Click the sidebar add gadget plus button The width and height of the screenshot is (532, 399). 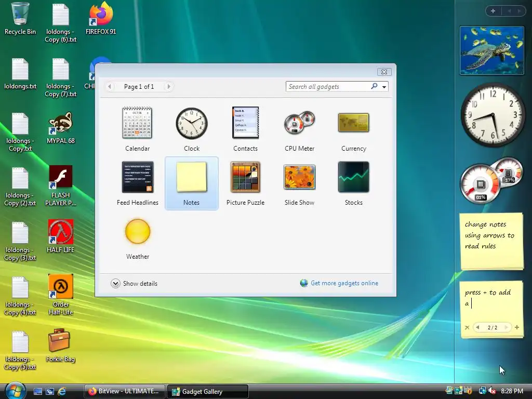coord(493,11)
